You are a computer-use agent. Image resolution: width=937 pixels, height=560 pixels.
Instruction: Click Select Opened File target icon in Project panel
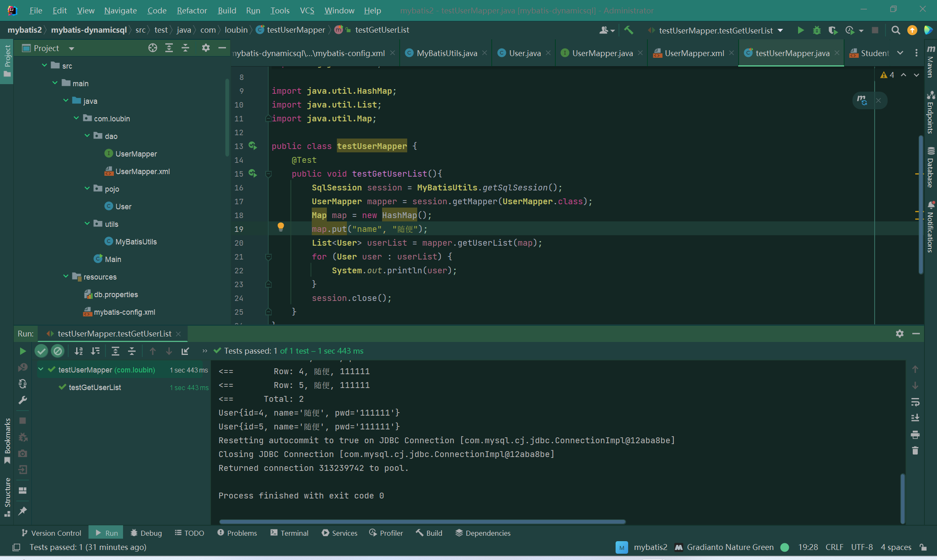153,48
